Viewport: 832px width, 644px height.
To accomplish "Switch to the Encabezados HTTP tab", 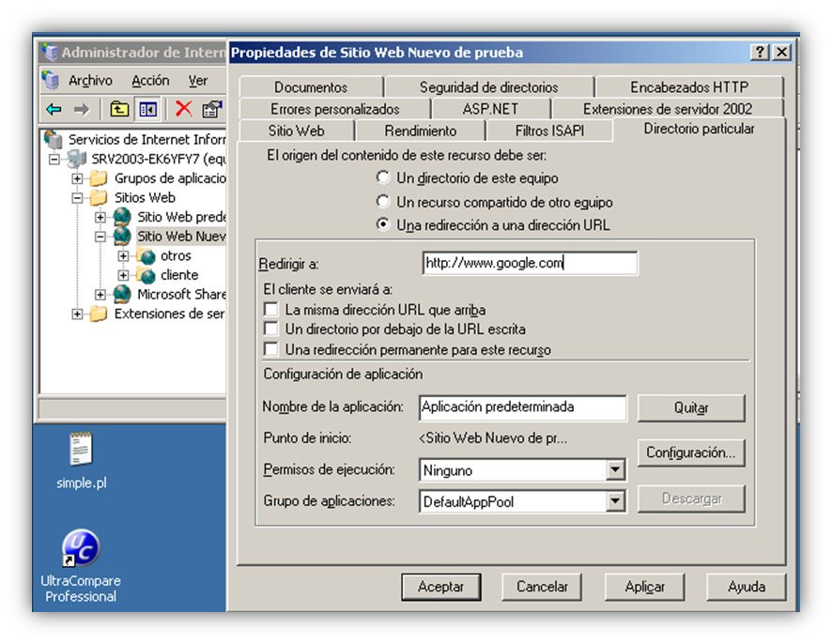I will pos(688,87).
